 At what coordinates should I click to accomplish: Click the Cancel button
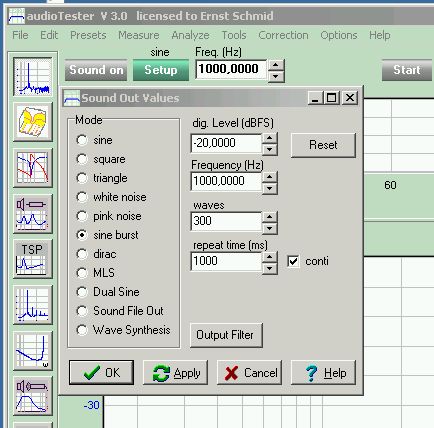[x=249, y=372]
